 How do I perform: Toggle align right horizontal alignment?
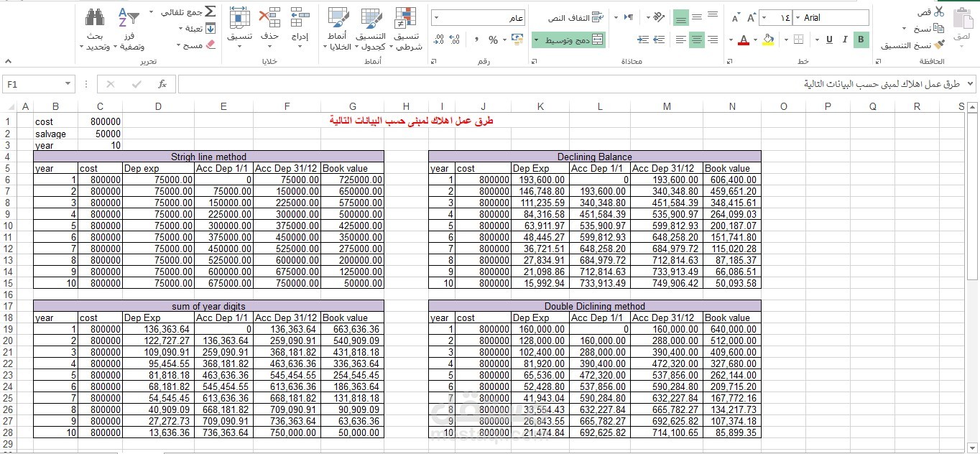[x=713, y=40]
